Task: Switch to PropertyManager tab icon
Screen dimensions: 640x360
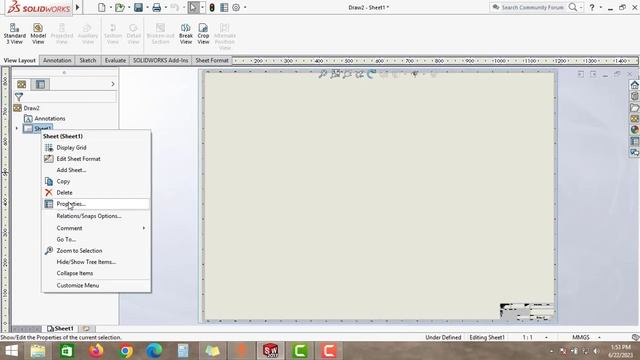Action: click(40, 84)
